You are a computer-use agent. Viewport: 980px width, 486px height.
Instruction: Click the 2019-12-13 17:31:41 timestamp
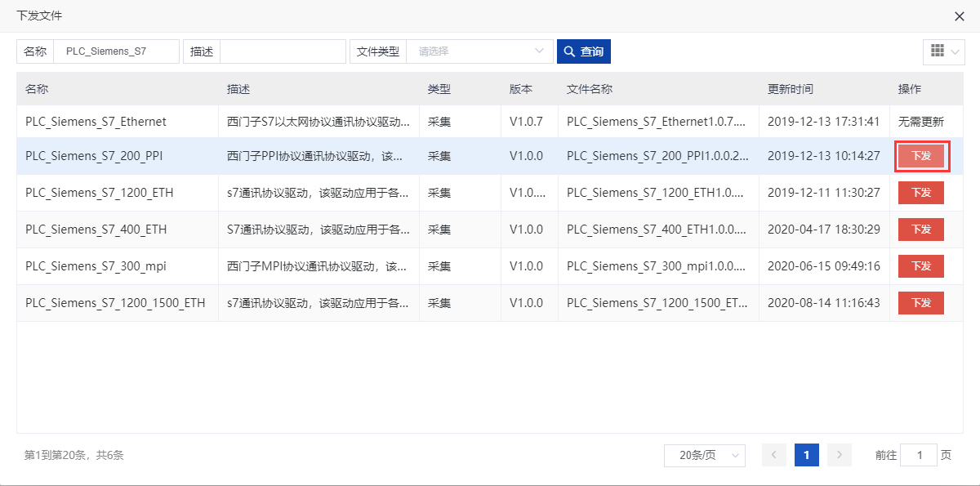tap(824, 122)
